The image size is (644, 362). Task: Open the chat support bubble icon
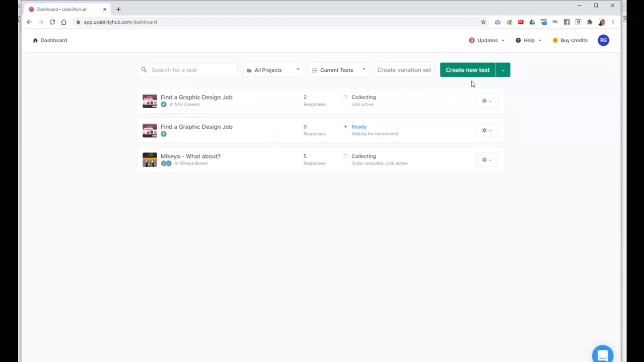click(602, 355)
